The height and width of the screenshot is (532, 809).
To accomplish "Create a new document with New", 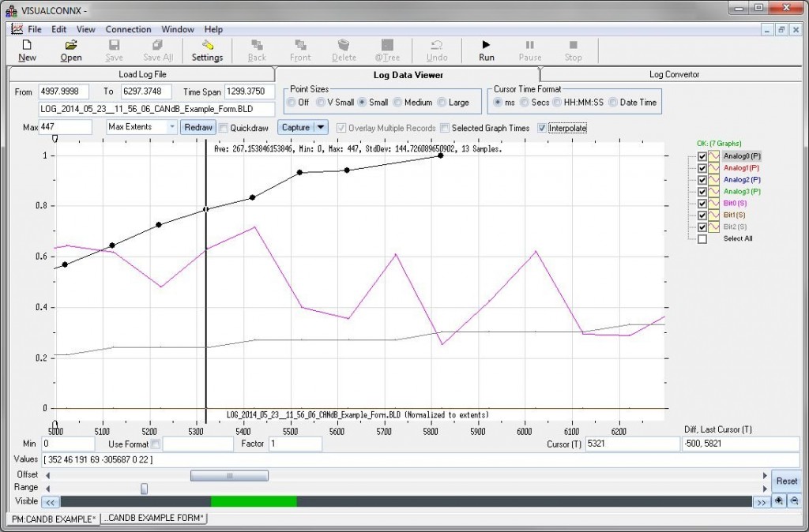I will [x=27, y=51].
